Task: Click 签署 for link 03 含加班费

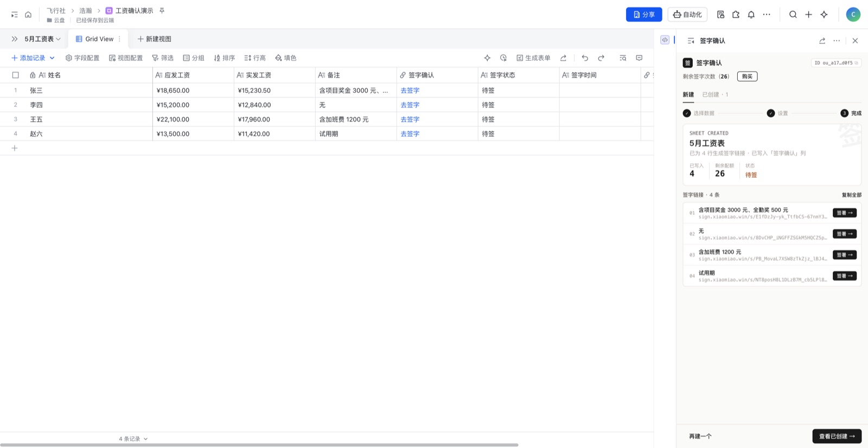Action: [845, 255]
